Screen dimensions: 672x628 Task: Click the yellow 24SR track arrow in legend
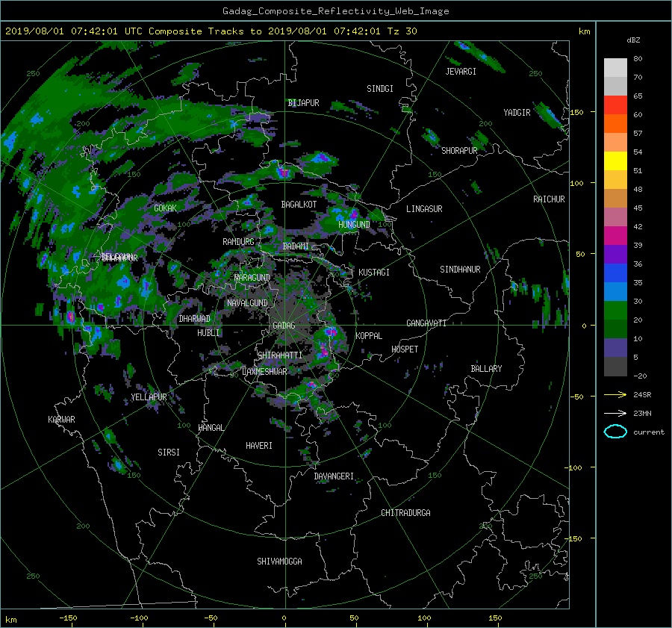[615, 394]
